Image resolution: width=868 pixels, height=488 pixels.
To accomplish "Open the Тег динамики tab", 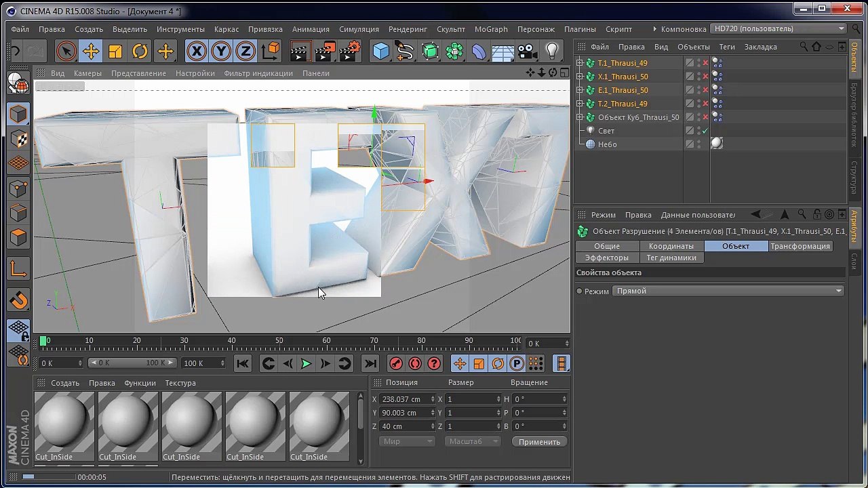I will (x=671, y=258).
